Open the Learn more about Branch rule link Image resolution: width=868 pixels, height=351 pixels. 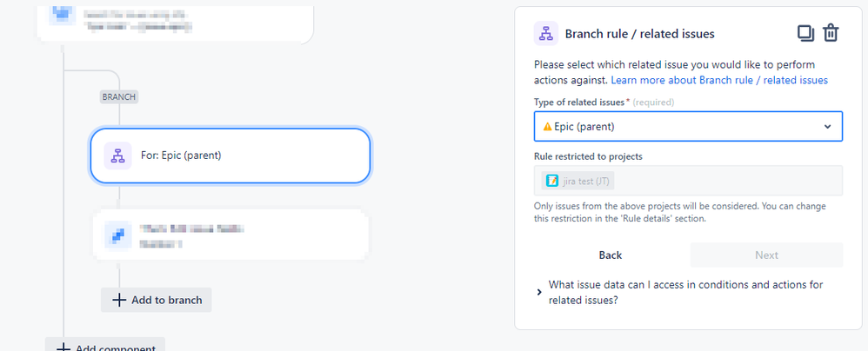pos(719,80)
